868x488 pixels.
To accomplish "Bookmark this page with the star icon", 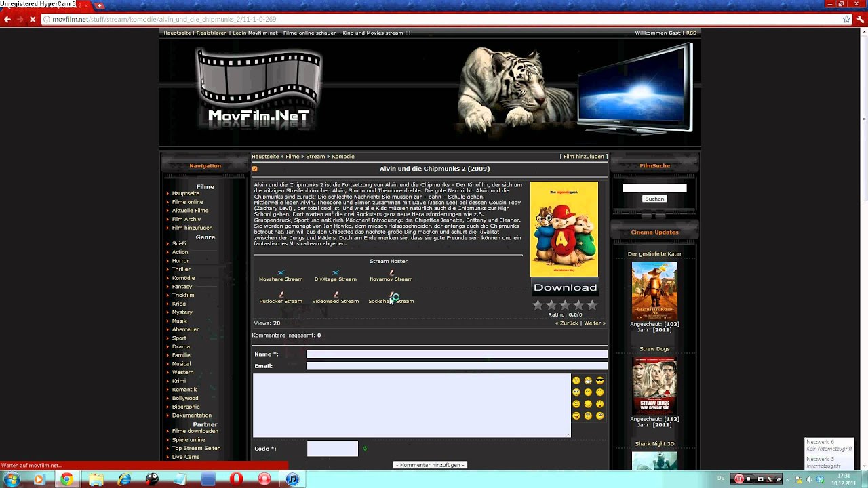I will click(x=846, y=20).
